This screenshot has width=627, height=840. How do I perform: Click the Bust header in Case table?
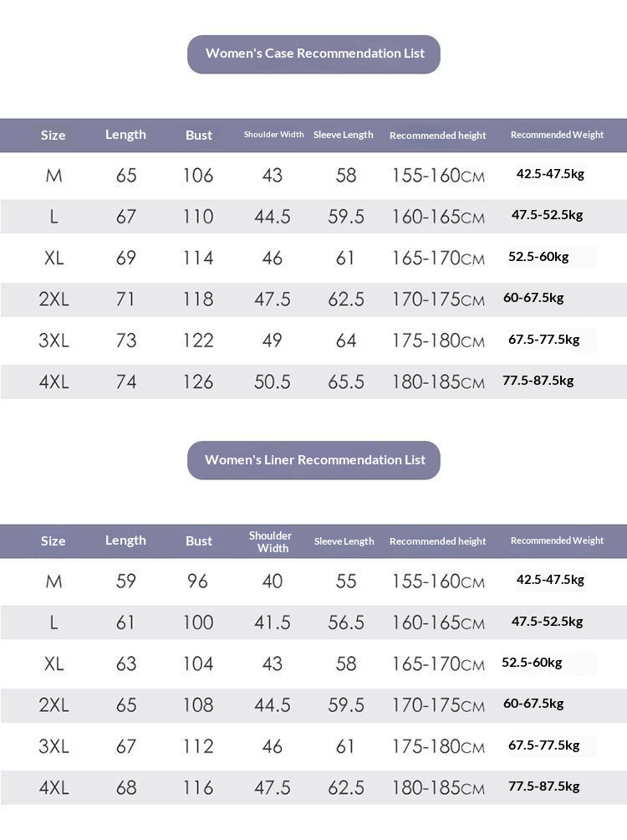pos(199,135)
